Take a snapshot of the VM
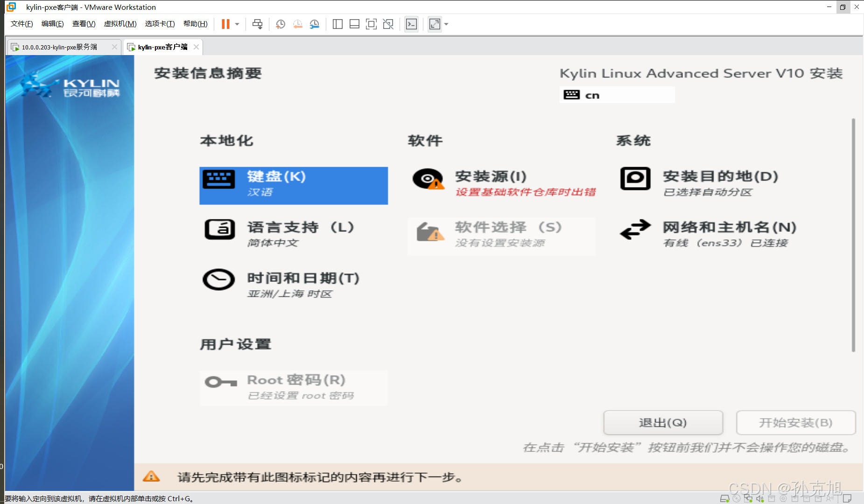This screenshot has width=864, height=504. pyautogui.click(x=281, y=24)
